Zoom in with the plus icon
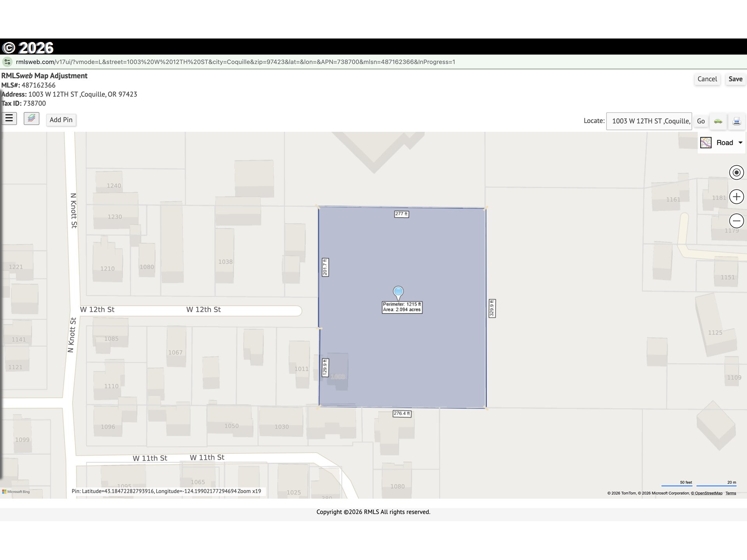Screen dimensions: 747x560 [736, 197]
